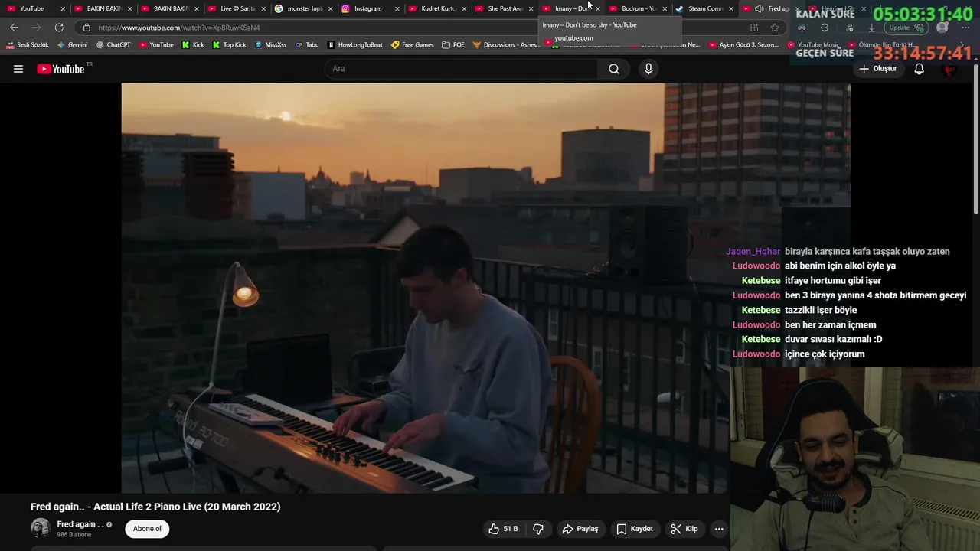
Task: Expand the POE bookmarks folder
Action: coord(453,44)
